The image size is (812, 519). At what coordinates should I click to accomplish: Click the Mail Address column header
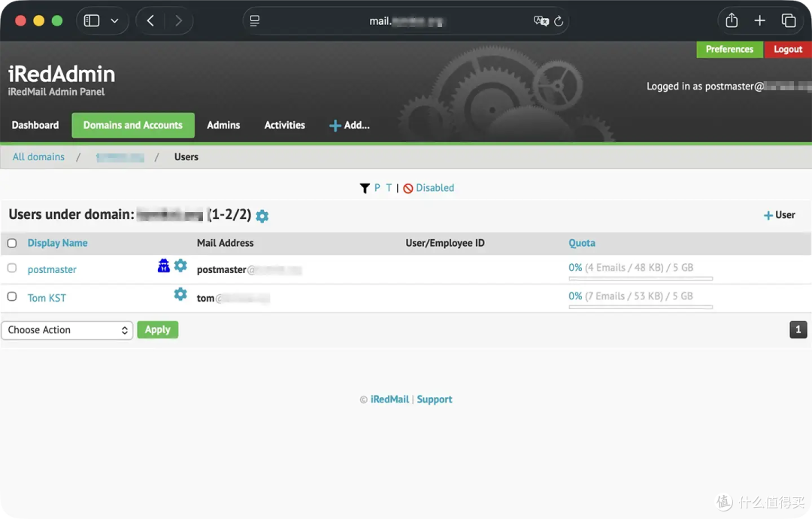(226, 243)
